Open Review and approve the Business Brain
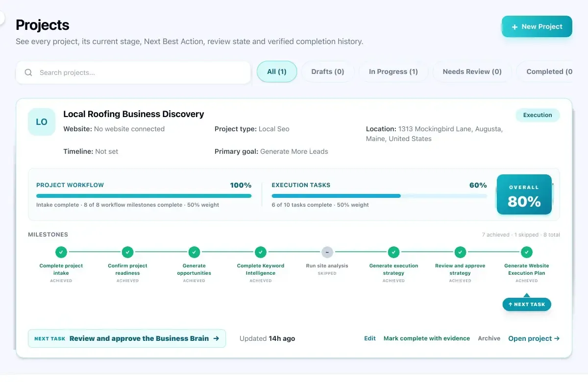 tap(127, 338)
